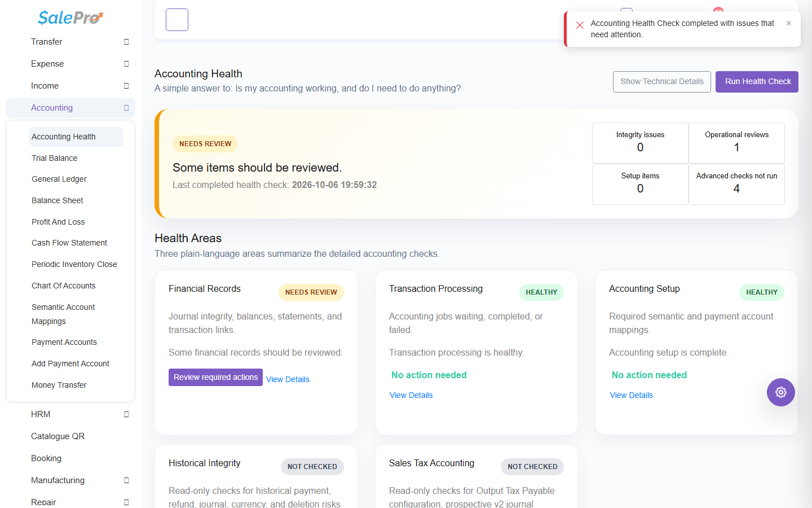812x508 pixels.
Task: Click the square outlined button in top bar
Action: point(177,20)
